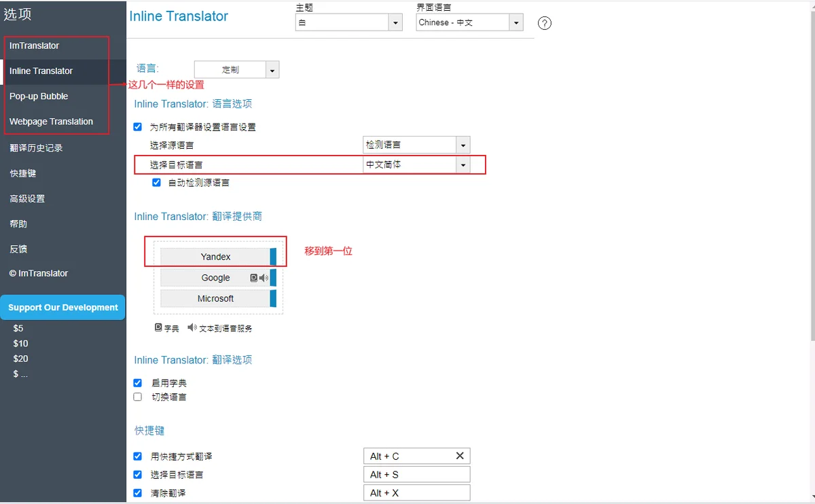Clear the Alt + C shortcut with X
The image size is (815, 504).
(x=460, y=456)
